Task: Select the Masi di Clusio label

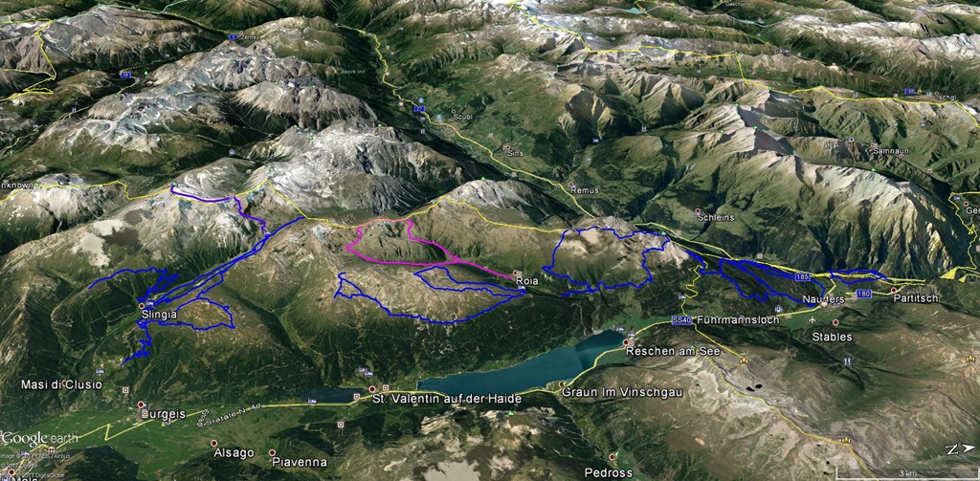Action: (x=61, y=384)
